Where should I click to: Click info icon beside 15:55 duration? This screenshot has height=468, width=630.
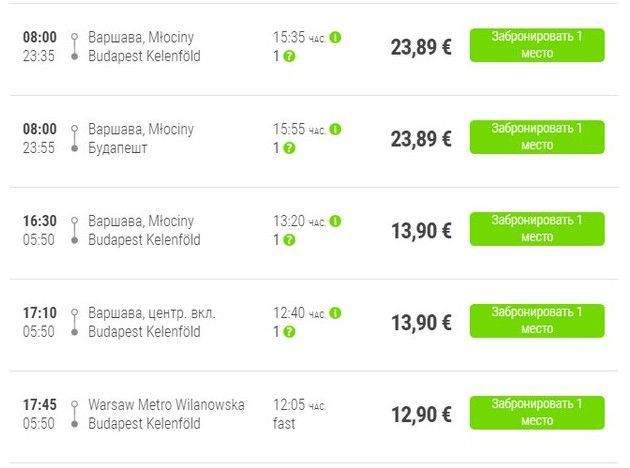click(x=335, y=129)
